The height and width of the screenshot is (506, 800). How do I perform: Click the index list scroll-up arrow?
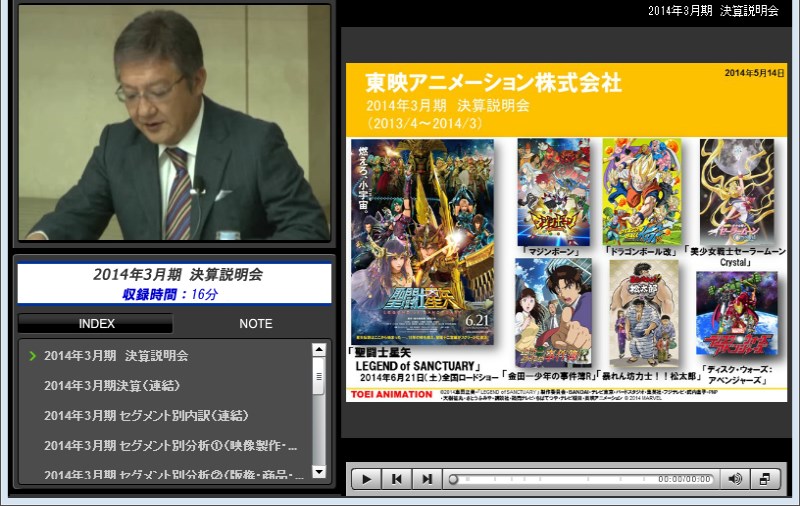click(319, 349)
